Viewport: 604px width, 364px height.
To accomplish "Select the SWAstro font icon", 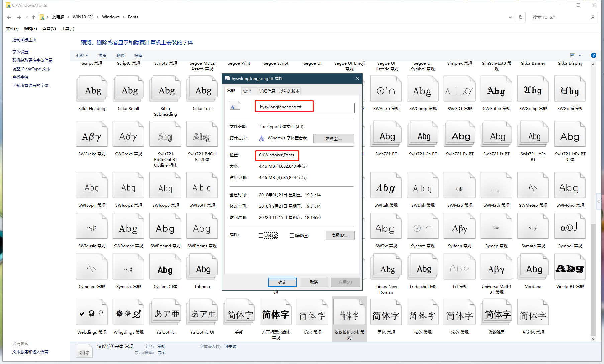I will click(x=386, y=89).
